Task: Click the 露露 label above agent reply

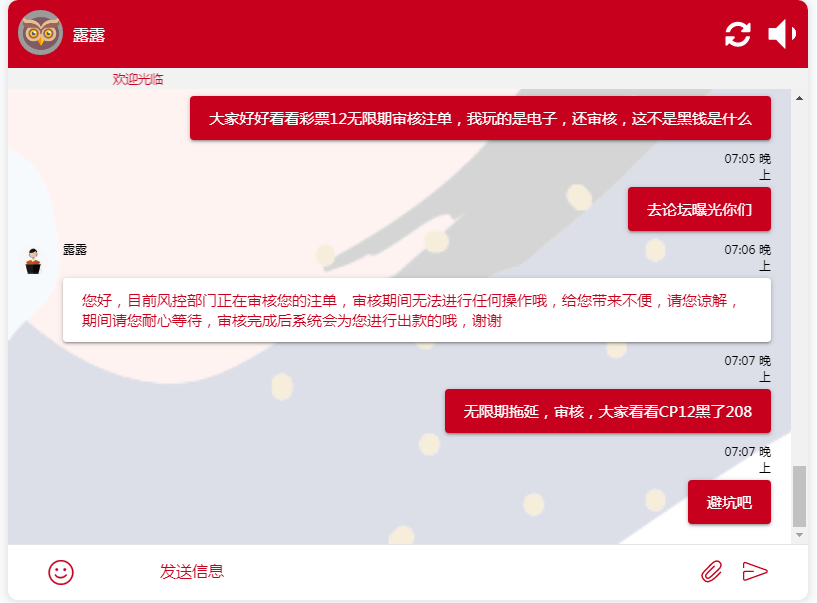Action: (75, 249)
